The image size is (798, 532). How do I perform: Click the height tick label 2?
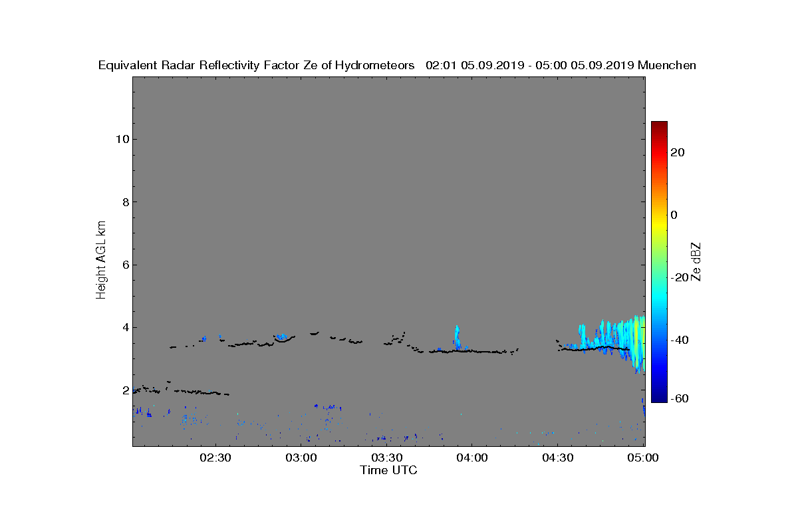124,390
